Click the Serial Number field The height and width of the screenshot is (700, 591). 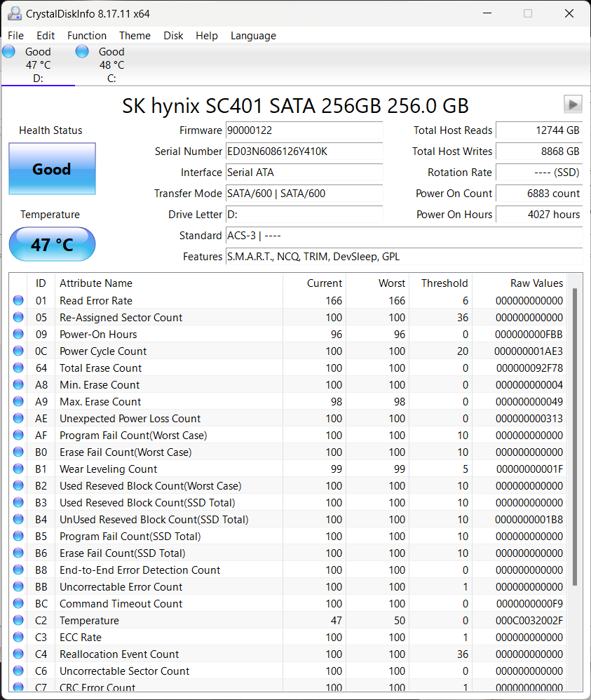304,152
